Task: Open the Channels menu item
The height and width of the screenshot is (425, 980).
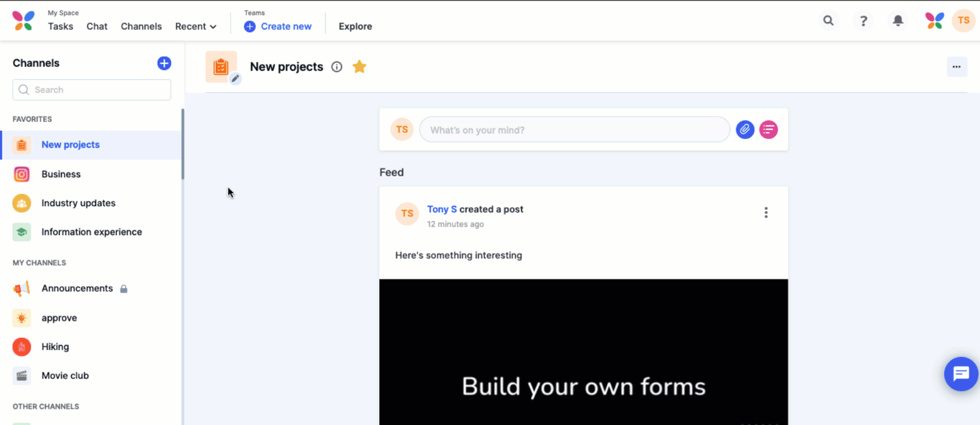Action: pyautogui.click(x=142, y=27)
